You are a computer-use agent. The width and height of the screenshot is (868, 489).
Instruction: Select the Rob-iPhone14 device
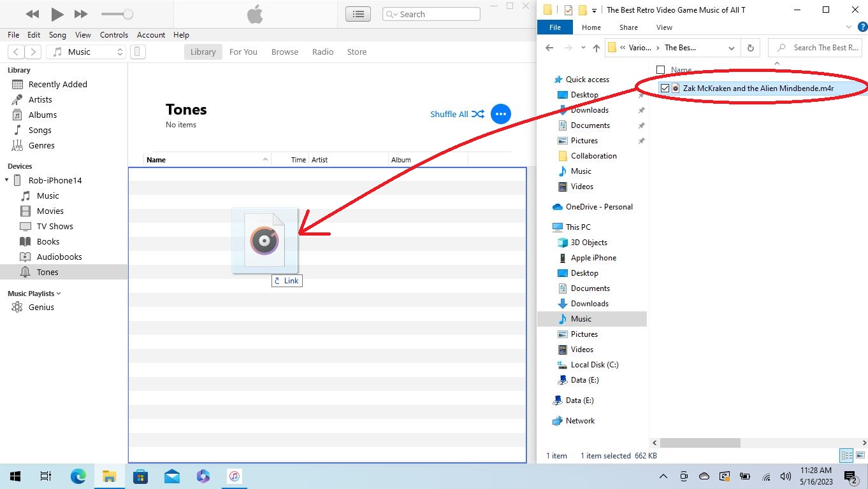tap(55, 180)
